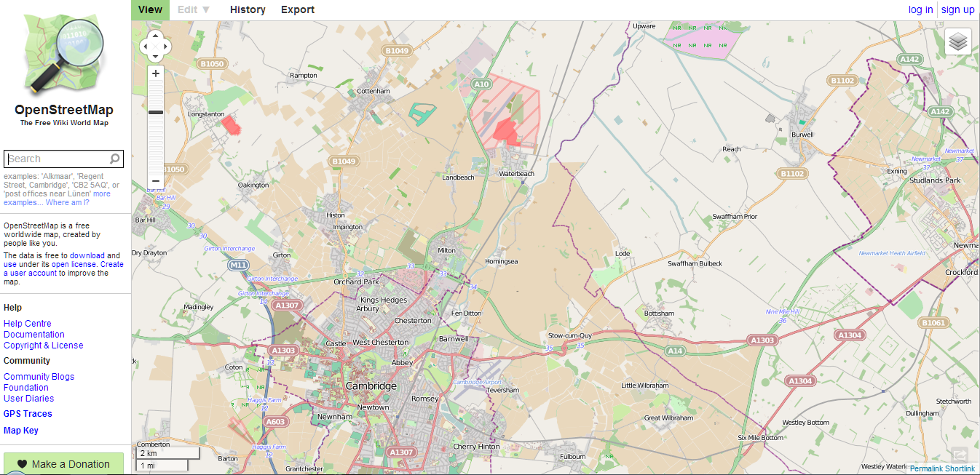Zoom in with the plus button
Image resolution: width=980 pixels, height=475 pixels.
coord(155,73)
